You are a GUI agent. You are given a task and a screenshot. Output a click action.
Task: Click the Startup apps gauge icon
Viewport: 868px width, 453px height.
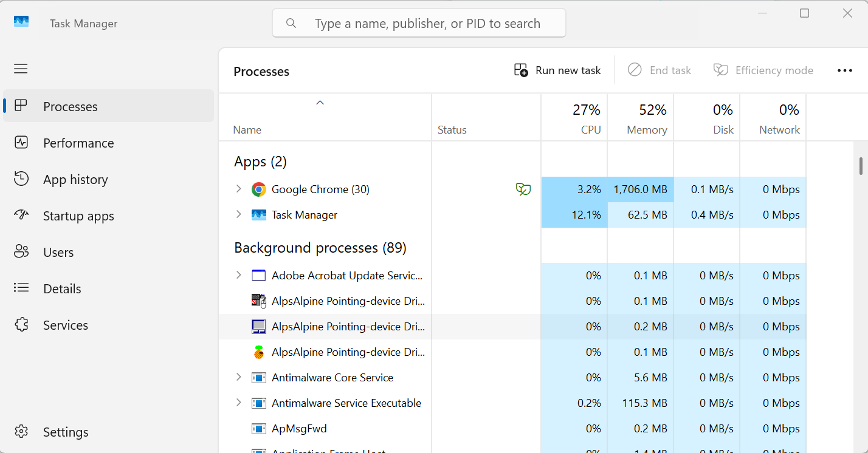[x=21, y=216]
